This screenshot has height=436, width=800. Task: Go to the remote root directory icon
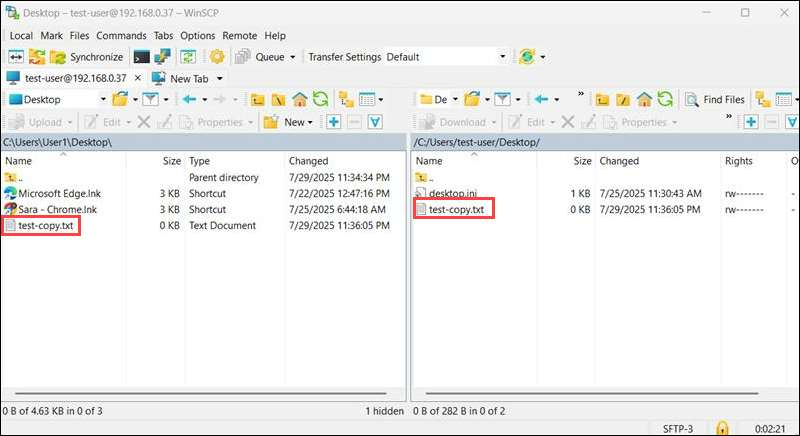[x=623, y=99]
